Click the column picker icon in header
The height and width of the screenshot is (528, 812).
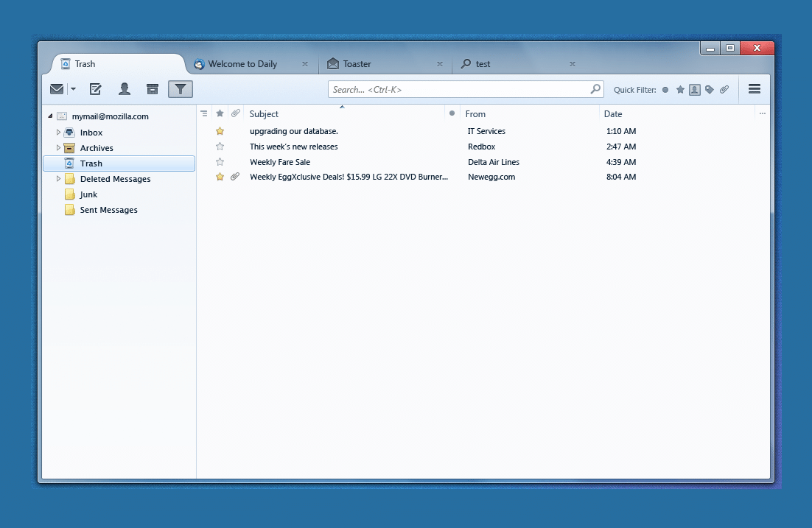point(762,114)
